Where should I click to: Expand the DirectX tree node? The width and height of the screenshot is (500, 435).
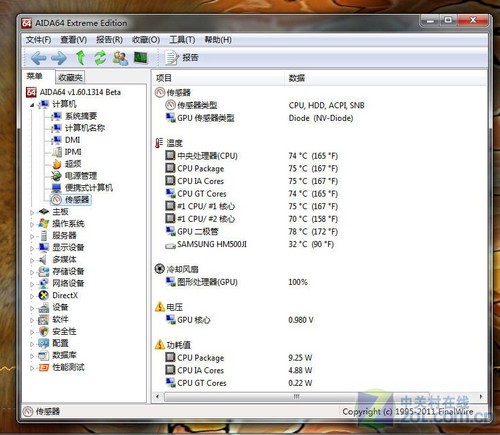coord(32,296)
